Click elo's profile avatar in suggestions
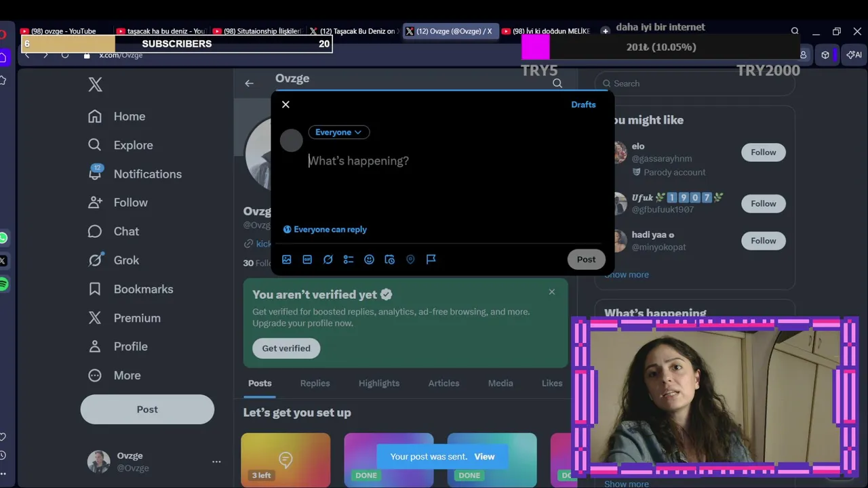The image size is (868, 488). tap(619, 152)
